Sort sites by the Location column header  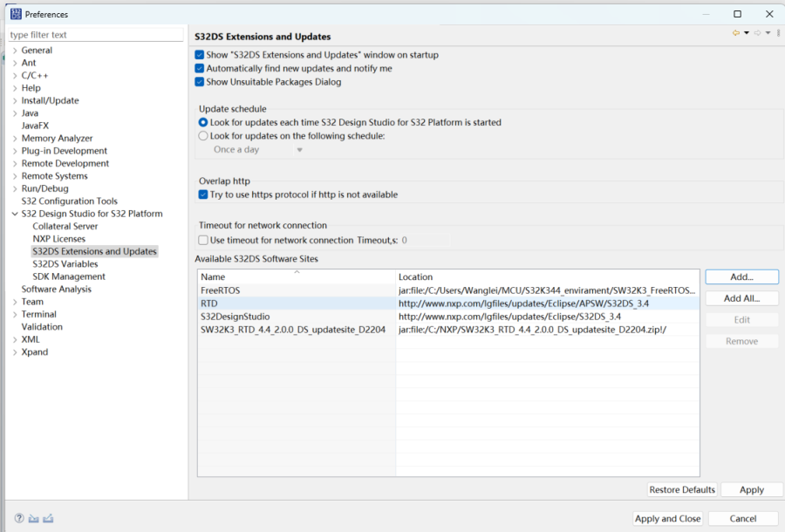coord(548,276)
